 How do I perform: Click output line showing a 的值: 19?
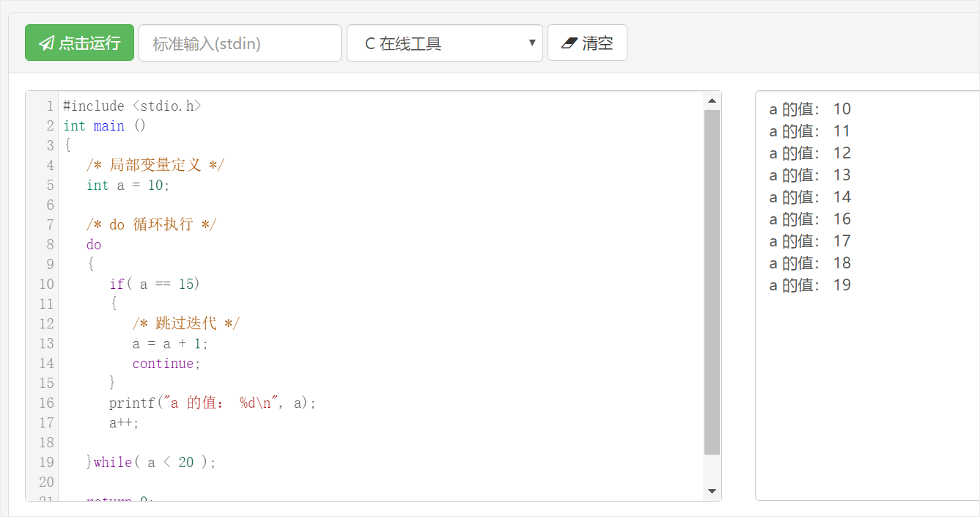(809, 285)
